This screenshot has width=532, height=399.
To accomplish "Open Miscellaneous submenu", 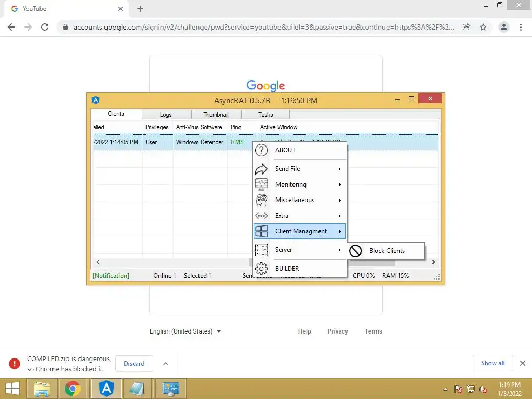I will 300,200.
